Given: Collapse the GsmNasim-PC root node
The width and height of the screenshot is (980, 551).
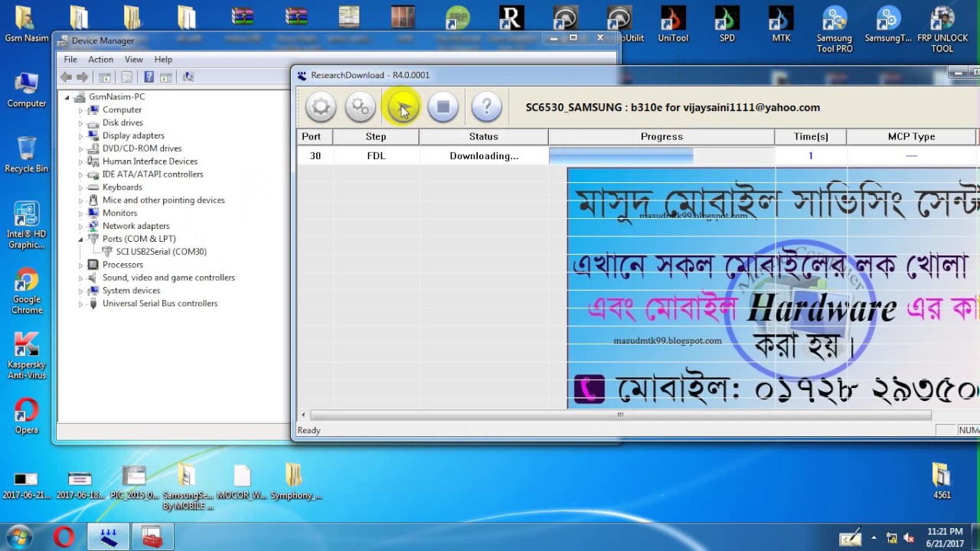Looking at the screenshot, I should point(67,97).
